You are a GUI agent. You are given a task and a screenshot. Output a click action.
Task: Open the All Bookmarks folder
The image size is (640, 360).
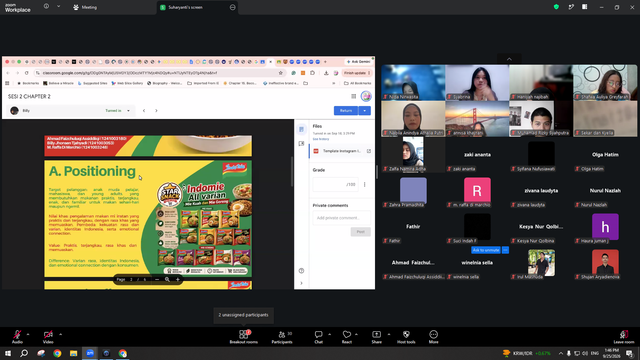click(357, 83)
